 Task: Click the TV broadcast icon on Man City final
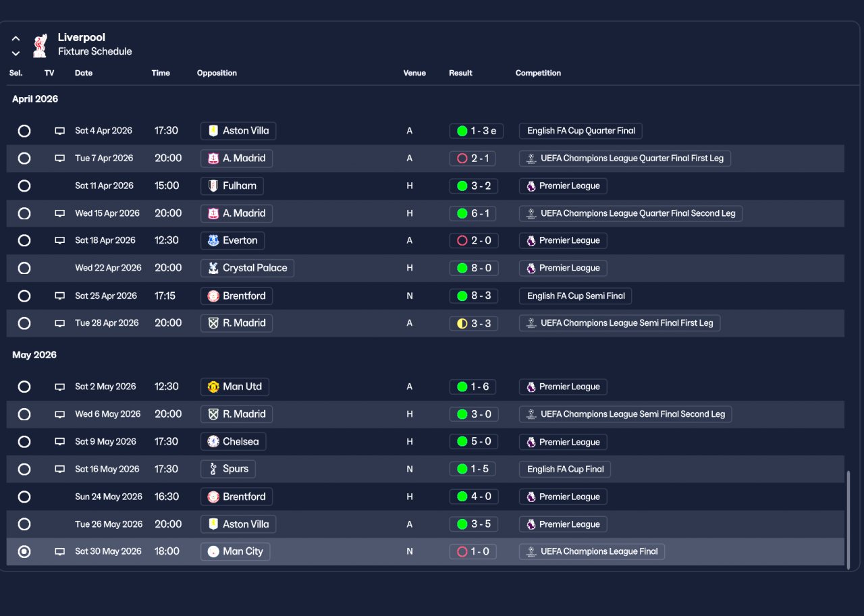[60, 552]
